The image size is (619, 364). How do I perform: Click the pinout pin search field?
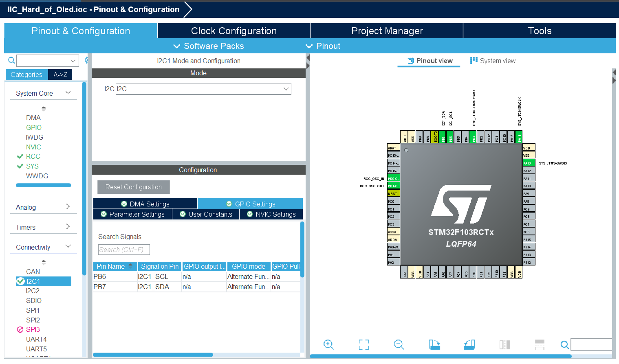coord(591,344)
